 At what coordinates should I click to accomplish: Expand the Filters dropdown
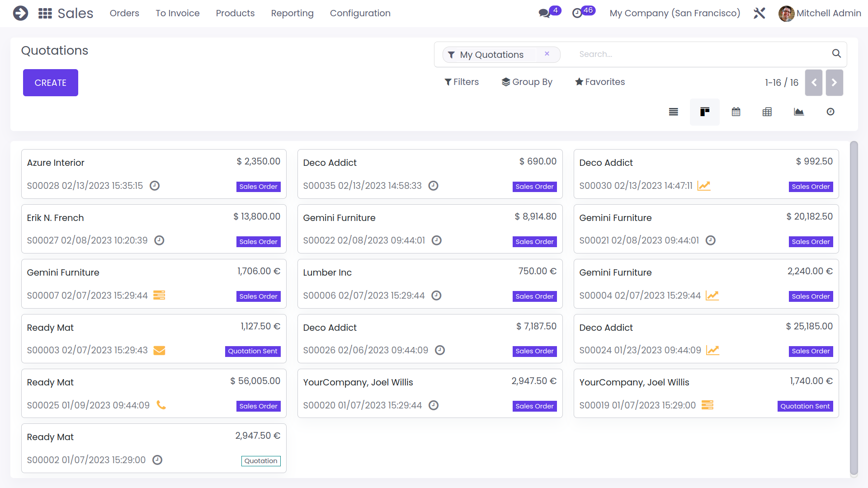pos(462,82)
